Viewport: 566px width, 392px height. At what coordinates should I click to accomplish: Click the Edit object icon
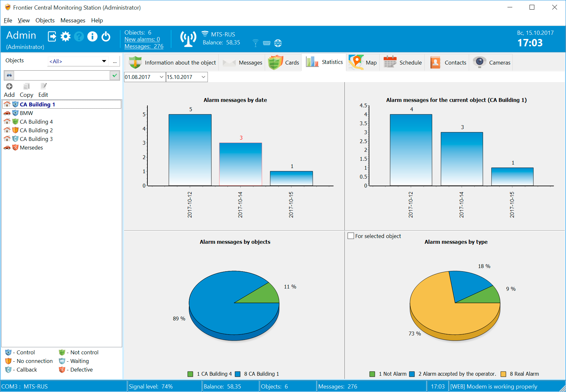point(43,86)
